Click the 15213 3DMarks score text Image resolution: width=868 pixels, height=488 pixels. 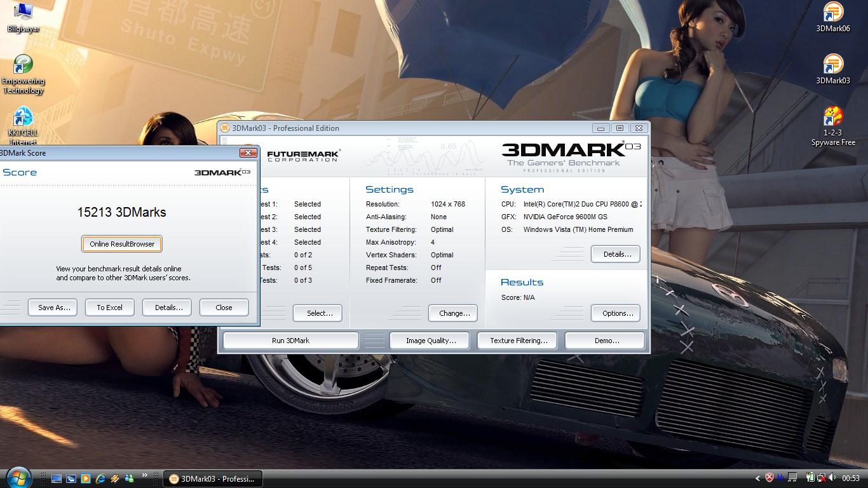click(x=122, y=212)
